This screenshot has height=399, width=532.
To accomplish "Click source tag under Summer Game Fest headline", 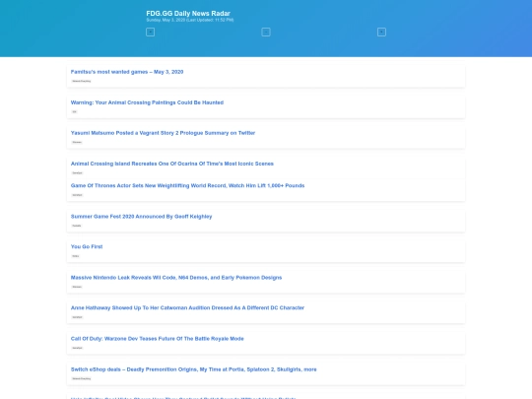I will click(x=77, y=226).
